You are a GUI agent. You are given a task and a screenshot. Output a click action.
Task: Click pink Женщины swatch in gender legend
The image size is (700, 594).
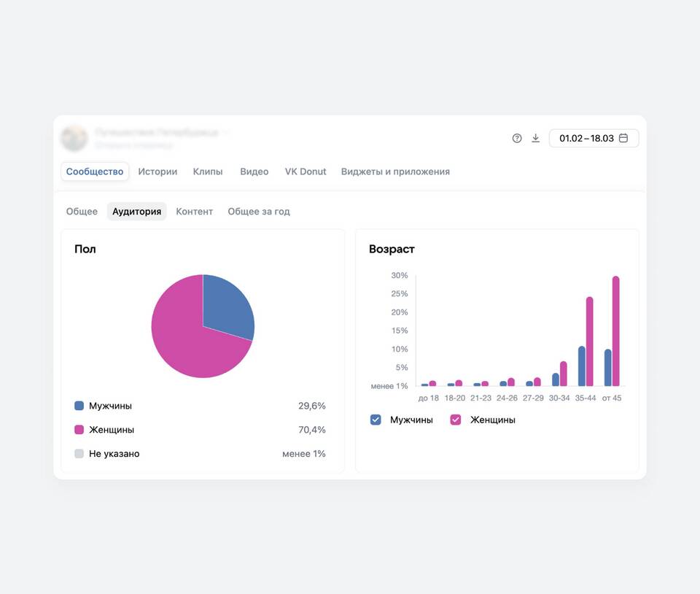point(79,430)
